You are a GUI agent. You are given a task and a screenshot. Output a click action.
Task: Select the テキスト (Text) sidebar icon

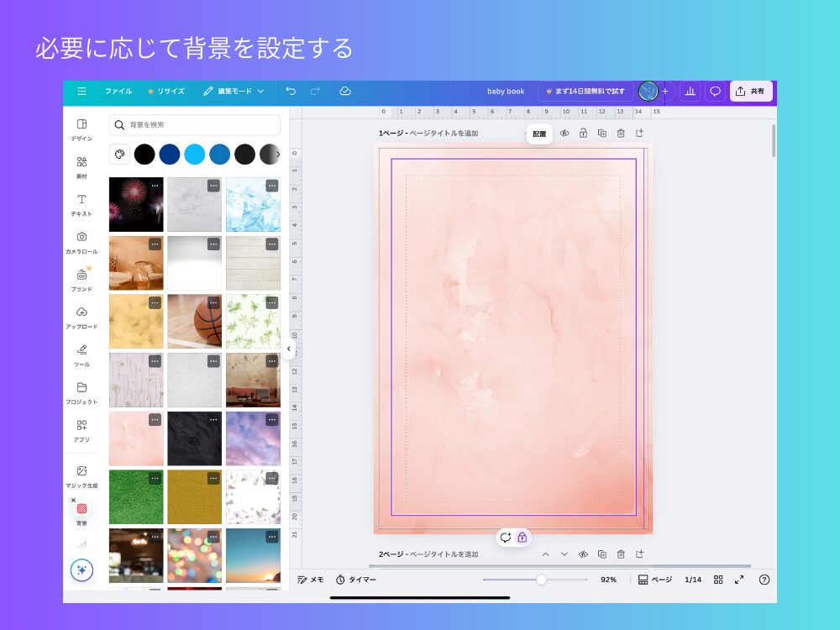(81, 206)
